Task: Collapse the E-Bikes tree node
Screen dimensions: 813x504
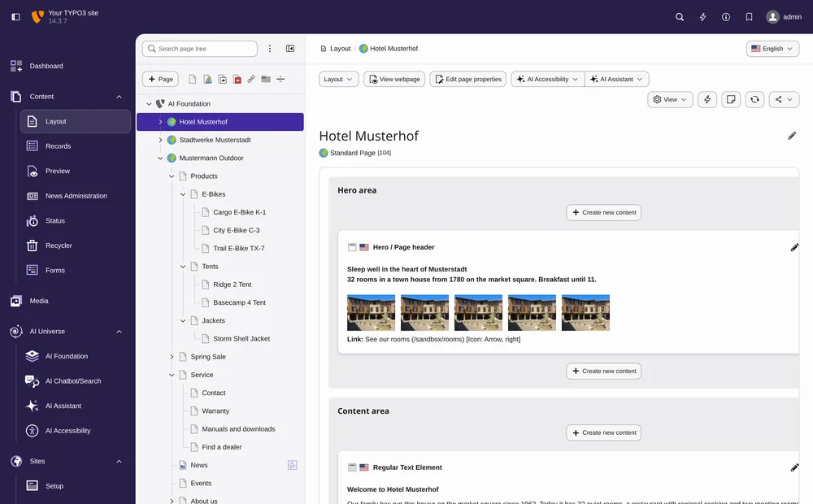Action: click(x=183, y=194)
